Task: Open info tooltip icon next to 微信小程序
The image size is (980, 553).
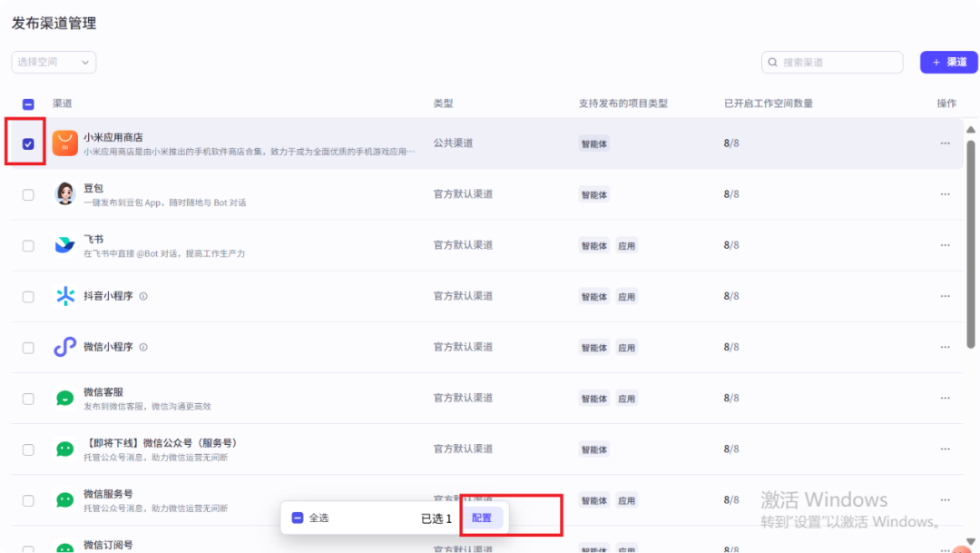Action: tap(143, 347)
